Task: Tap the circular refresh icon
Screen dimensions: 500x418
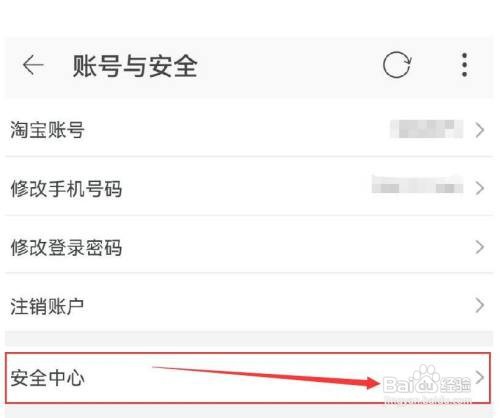Action: click(x=397, y=65)
